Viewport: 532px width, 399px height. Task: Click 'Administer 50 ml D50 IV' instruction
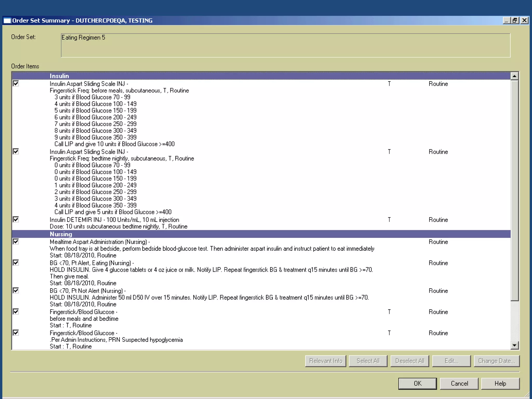[x=209, y=297]
